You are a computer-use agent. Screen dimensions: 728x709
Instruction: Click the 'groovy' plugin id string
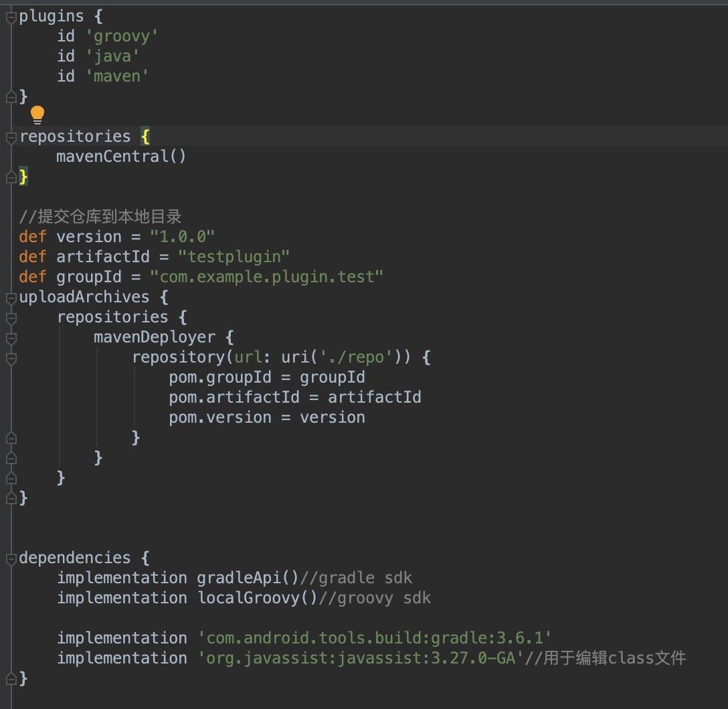pyautogui.click(x=122, y=35)
